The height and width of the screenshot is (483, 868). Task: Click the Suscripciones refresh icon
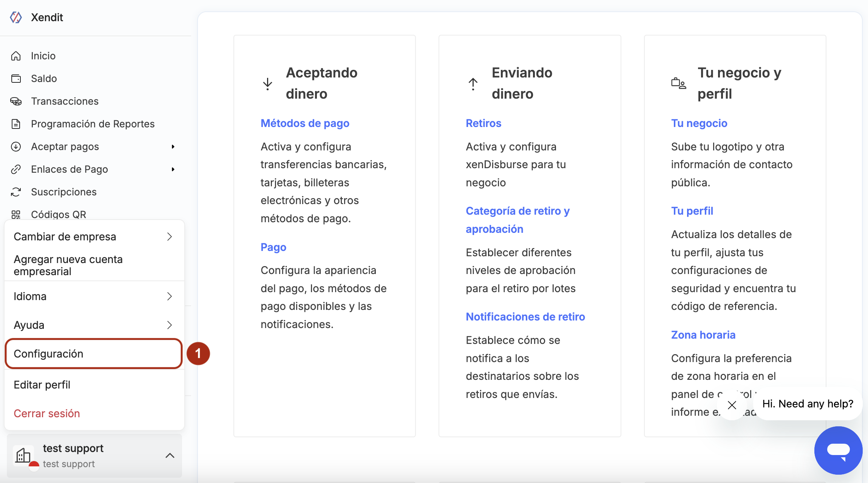point(16,192)
